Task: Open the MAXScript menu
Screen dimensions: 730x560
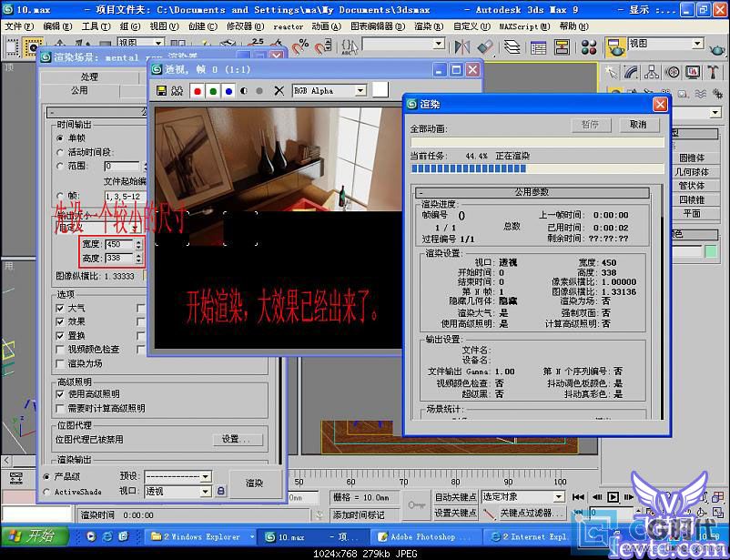Action: (x=524, y=26)
